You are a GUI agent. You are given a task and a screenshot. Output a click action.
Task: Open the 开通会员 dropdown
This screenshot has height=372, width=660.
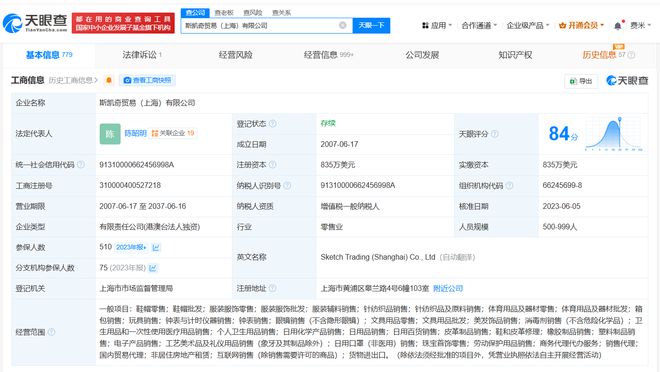point(581,25)
